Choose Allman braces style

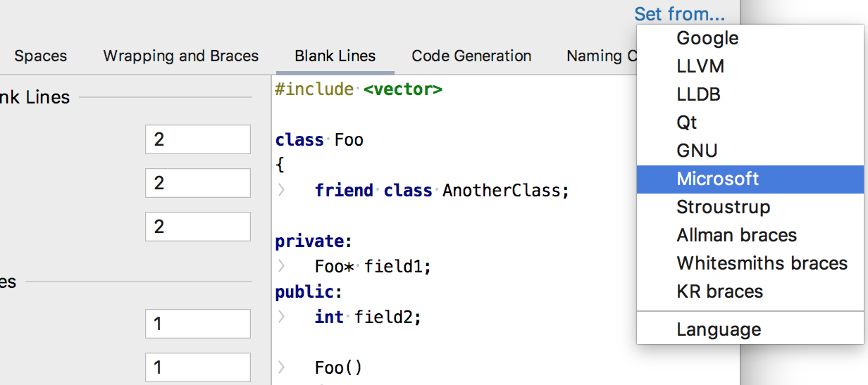736,235
